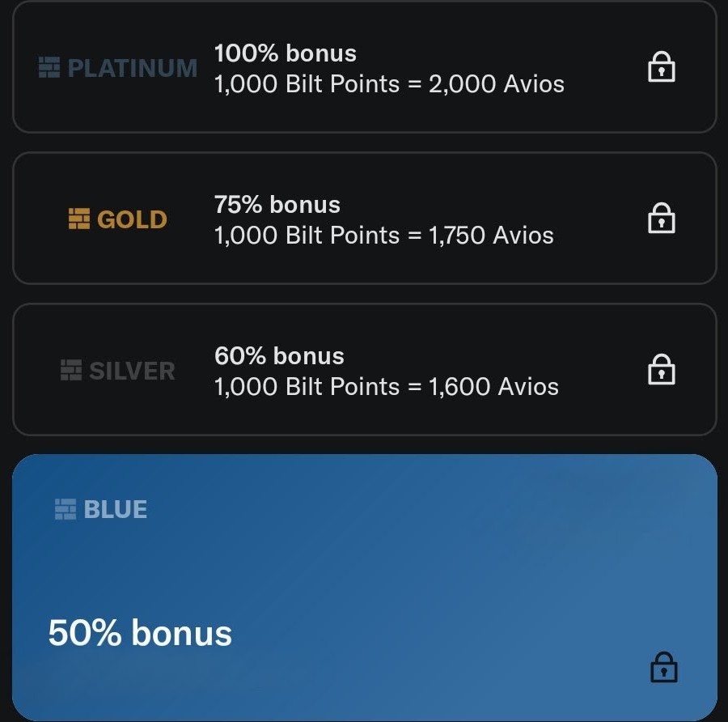
Task: Click the Platinum brick logo icon
Action: 49,68
